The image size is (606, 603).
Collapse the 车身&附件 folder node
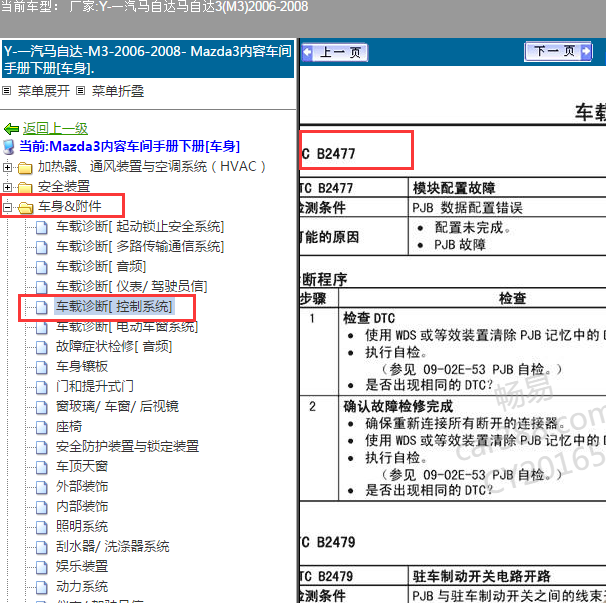(x=7, y=208)
